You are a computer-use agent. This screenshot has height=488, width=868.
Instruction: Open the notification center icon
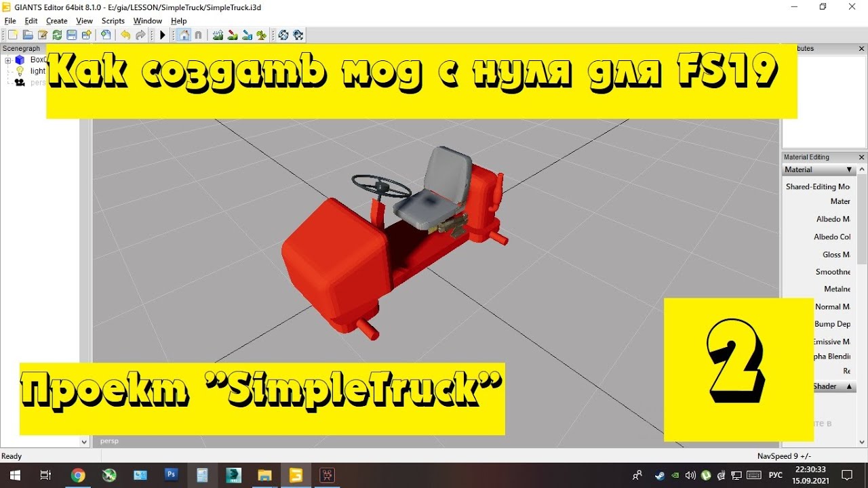pos(847,475)
